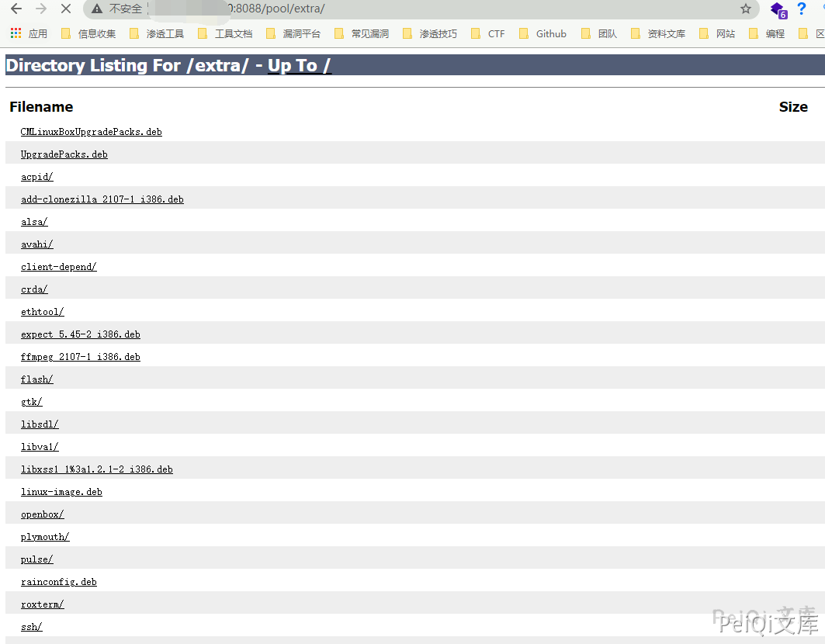Open the ssh/ directory link
This screenshot has height=644, width=825.
click(31, 627)
